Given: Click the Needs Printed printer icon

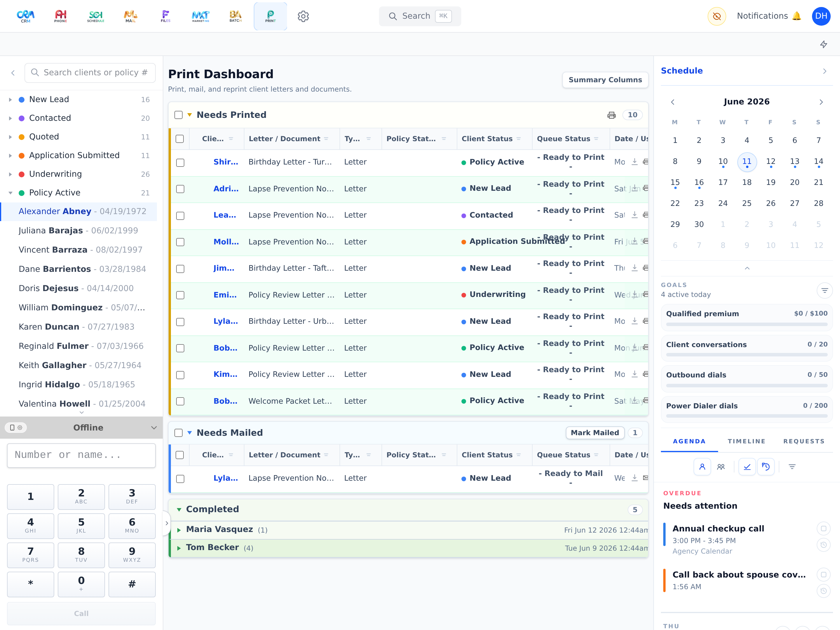Looking at the screenshot, I should [611, 115].
